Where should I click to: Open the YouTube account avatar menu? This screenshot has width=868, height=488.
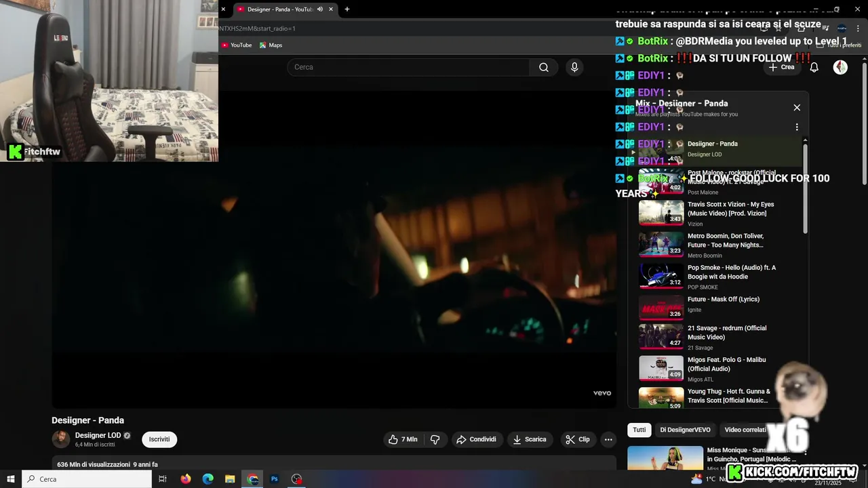point(840,67)
